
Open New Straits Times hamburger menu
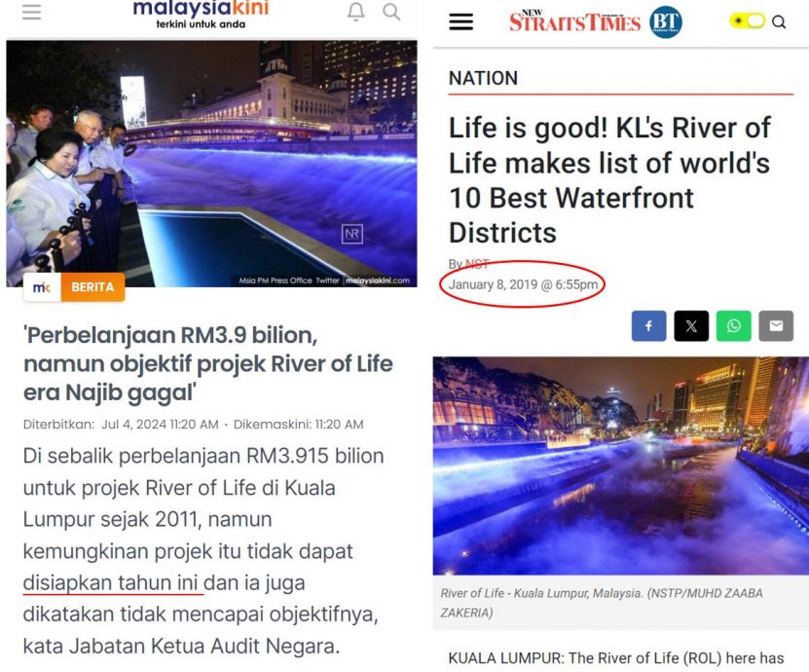460,21
